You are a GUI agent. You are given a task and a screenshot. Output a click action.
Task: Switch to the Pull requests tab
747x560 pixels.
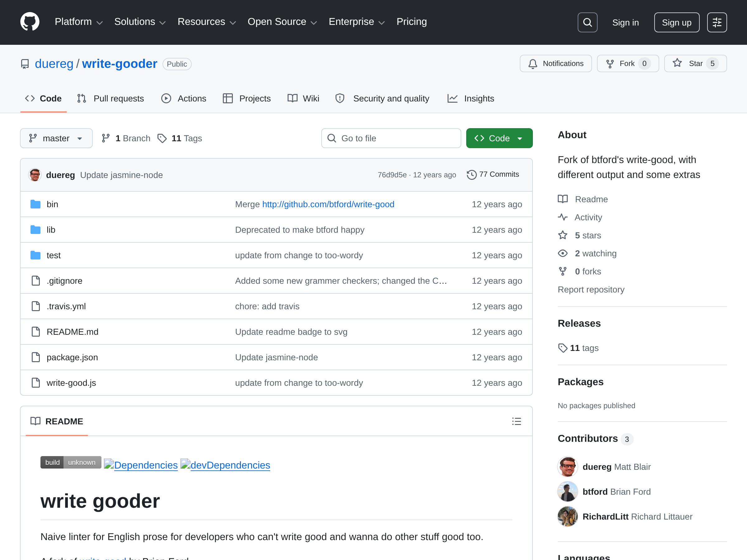pyautogui.click(x=110, y=99)
